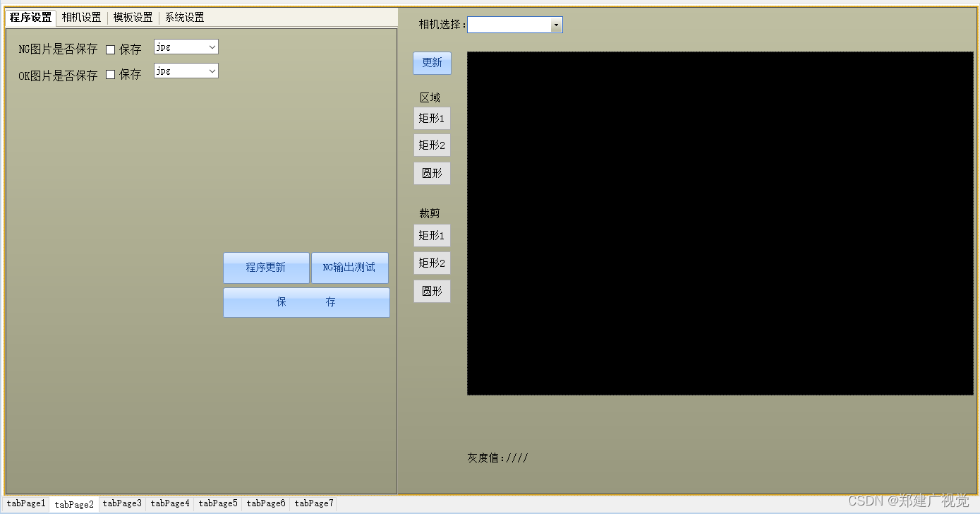Open the 模板设置 tab
This screenshot has height=514, width=980.
coord(133,18)
